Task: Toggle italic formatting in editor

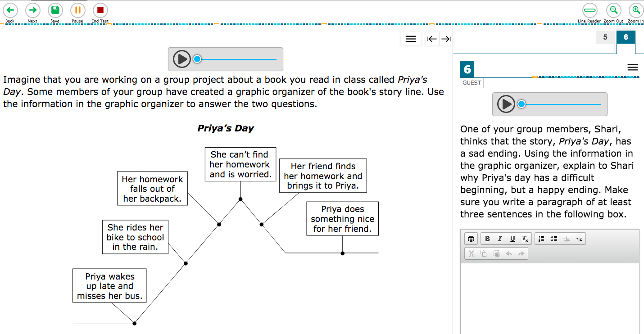Action: 500,239
